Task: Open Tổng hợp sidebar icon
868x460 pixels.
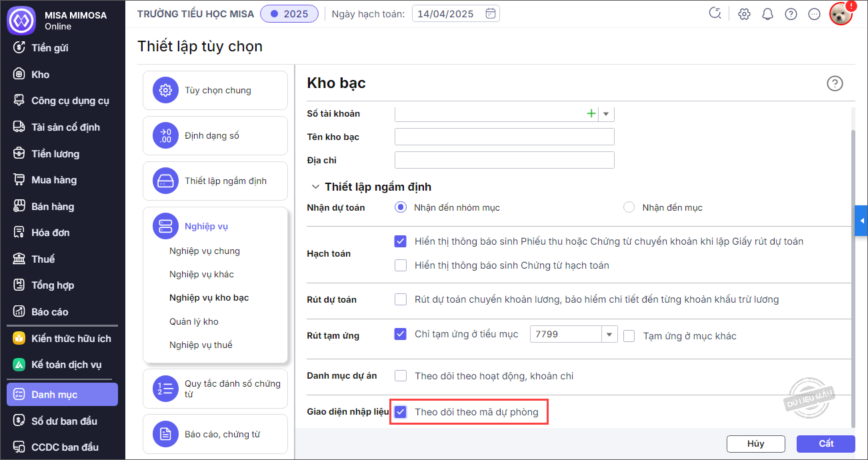Action: tap(19, 285)
